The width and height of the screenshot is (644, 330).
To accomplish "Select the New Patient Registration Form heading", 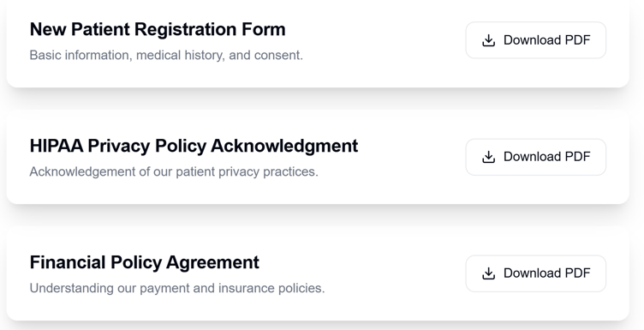I will (158, 30).
